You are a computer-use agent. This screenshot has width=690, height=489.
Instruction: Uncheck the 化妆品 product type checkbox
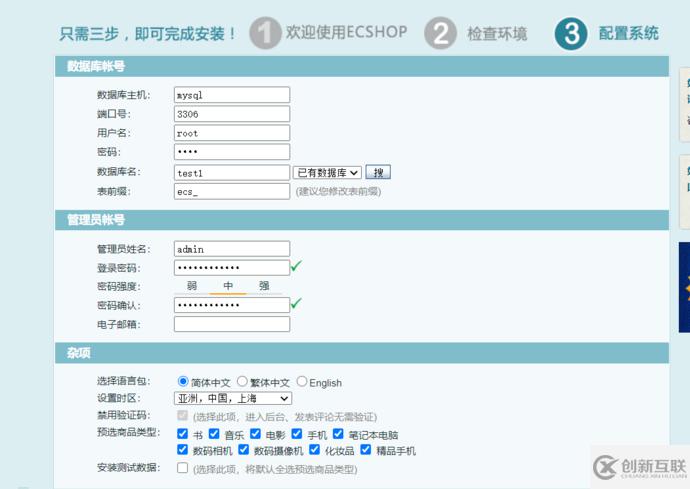(314, 449)
